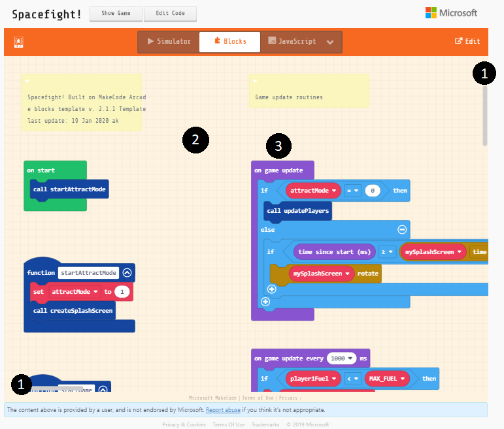Remove the else branch using the minus icon
Image resolution: width=504 pixels, height=429 pixels.
[x=402, y=230]
